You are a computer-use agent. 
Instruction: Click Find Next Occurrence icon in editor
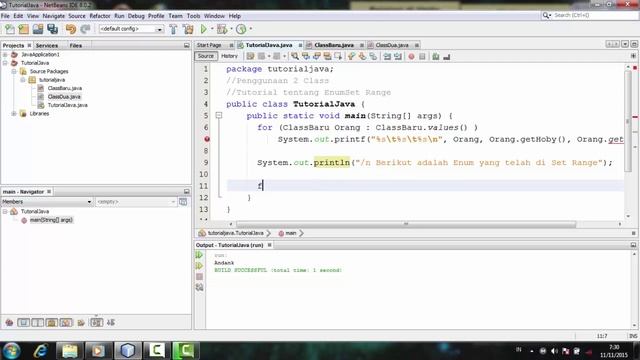click(316, 56)
